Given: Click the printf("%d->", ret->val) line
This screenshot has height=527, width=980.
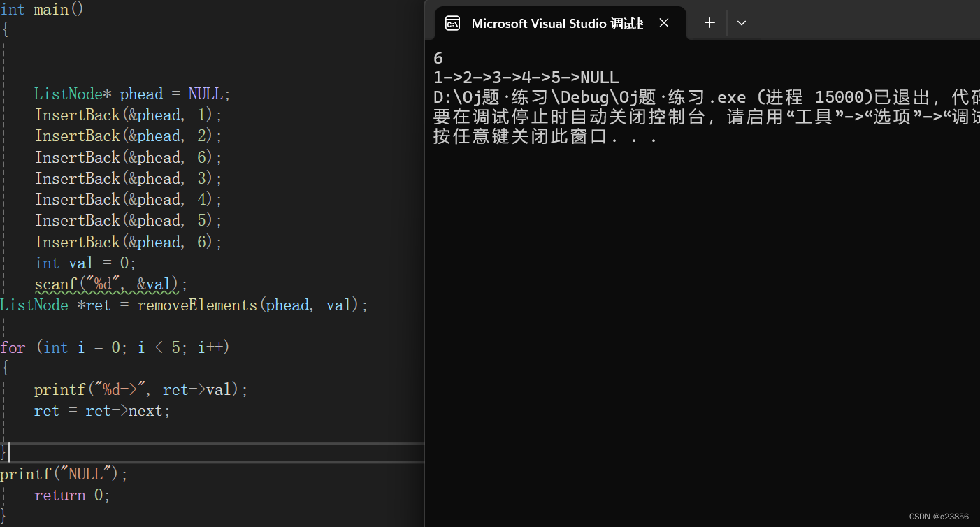Looking at the screenshot, I should (x=141, y=389).
